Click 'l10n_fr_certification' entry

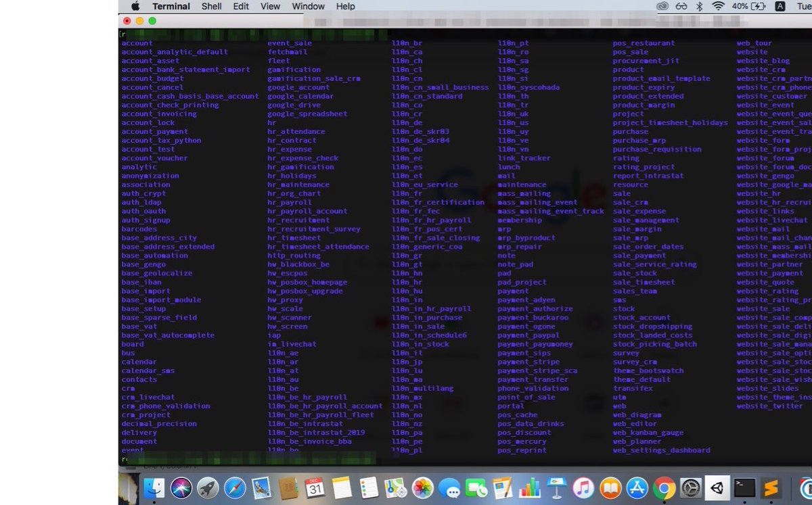438,202
